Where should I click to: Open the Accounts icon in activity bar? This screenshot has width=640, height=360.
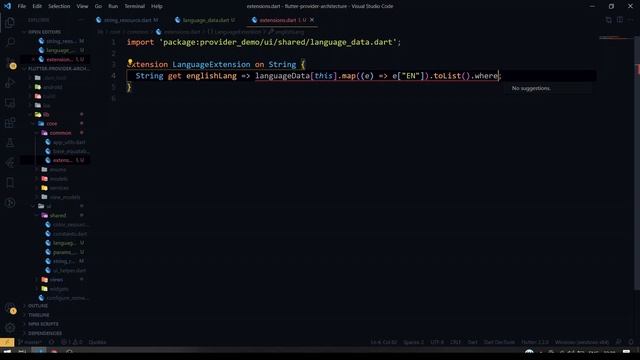click(x=10, y=308)
